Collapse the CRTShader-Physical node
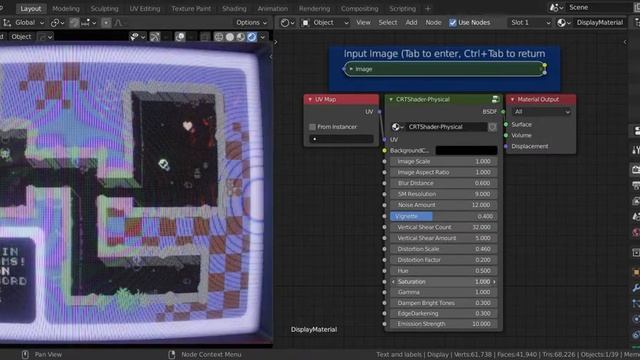640x360 pixels. click(391, 100)
